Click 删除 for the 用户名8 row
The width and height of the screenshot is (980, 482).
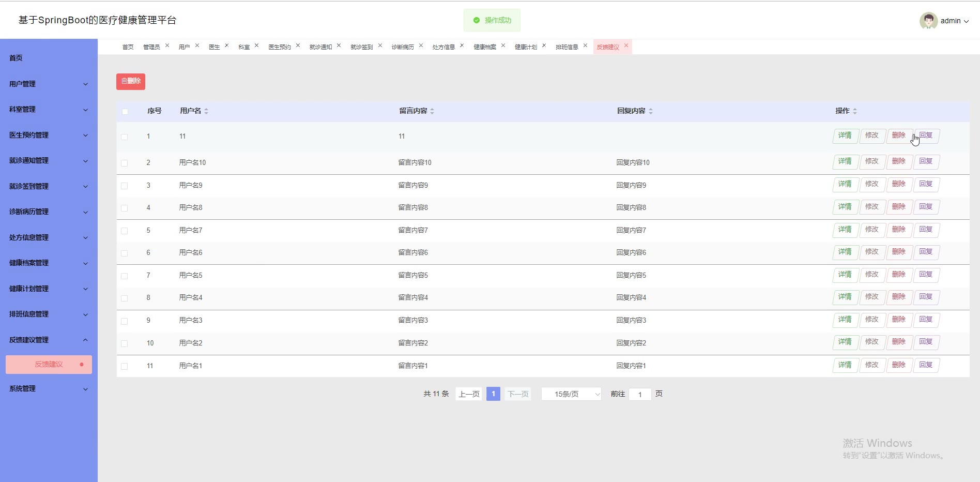tap(899, 207)
